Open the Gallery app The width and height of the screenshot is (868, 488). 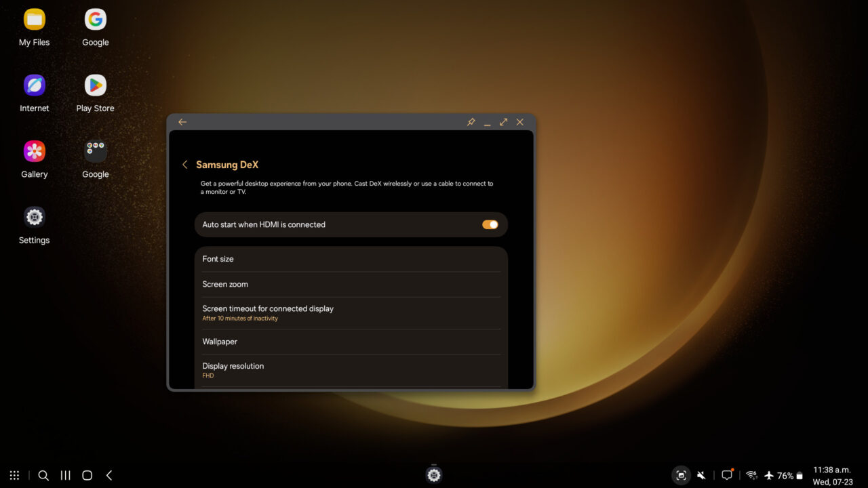[34, 150]
